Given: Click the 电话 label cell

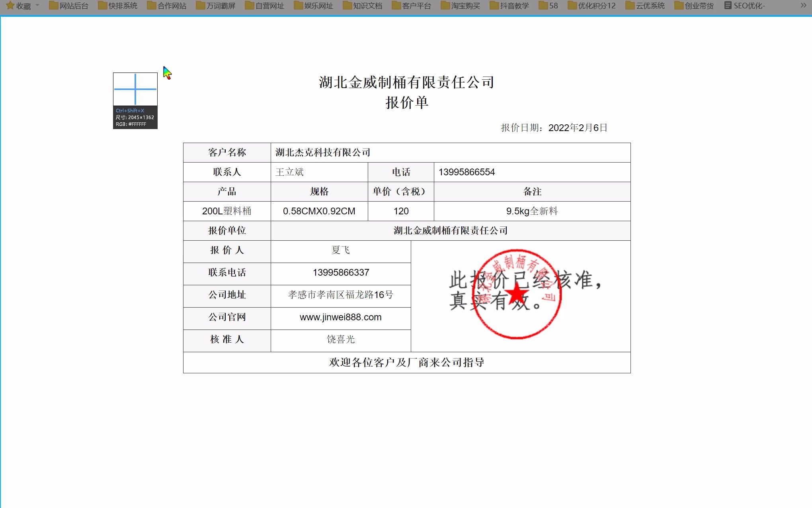Looking at the screenshot, I should tap(401, 172).
